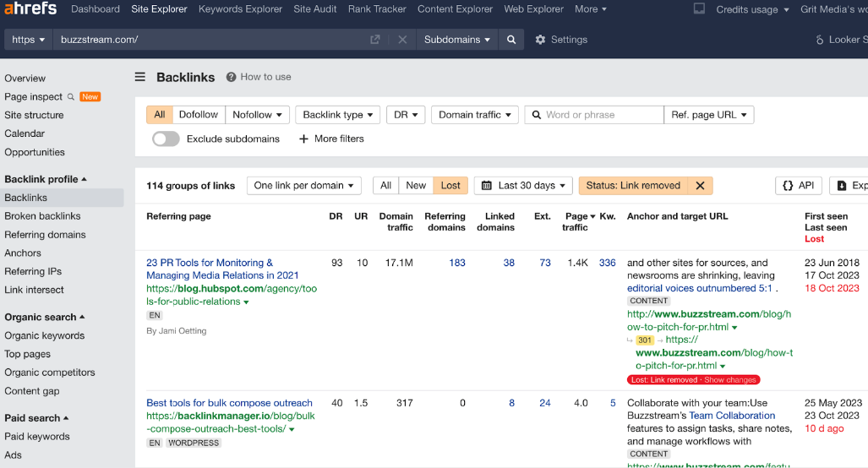Image resolution: width=868 pixels, height=468 pixels.
Task: Open Overview in the sidebar
Action: pos(25,79)
